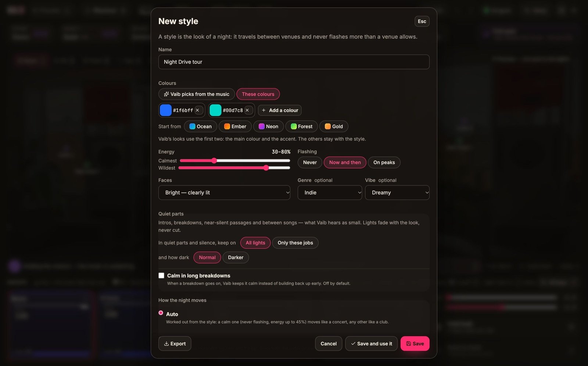
Task: Click the pink Save button
Action: [415, 344]
